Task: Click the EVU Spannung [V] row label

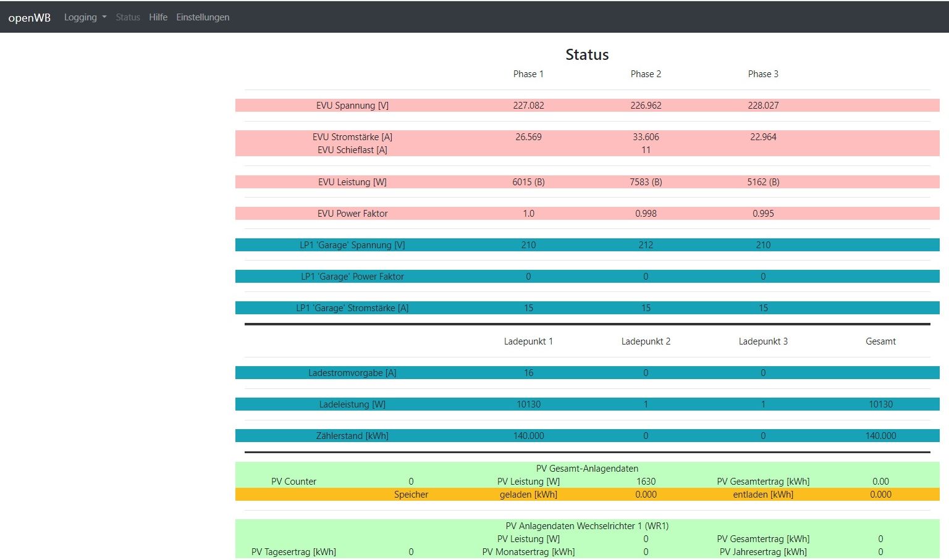Action: pyautogui.click(x=352, y=106)
